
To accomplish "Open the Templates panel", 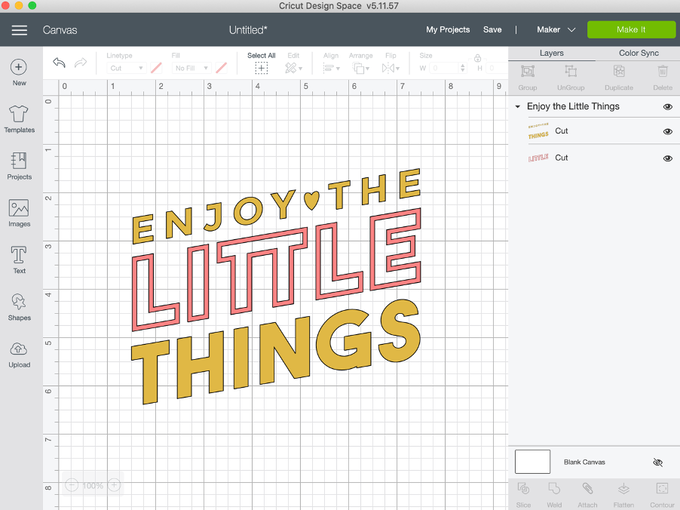I will click(19, 117).
